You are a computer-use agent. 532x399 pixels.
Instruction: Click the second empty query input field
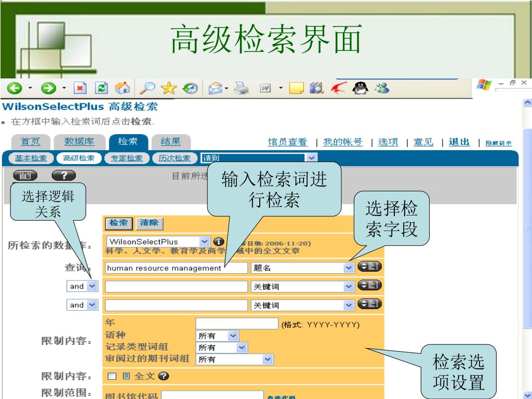176,287
